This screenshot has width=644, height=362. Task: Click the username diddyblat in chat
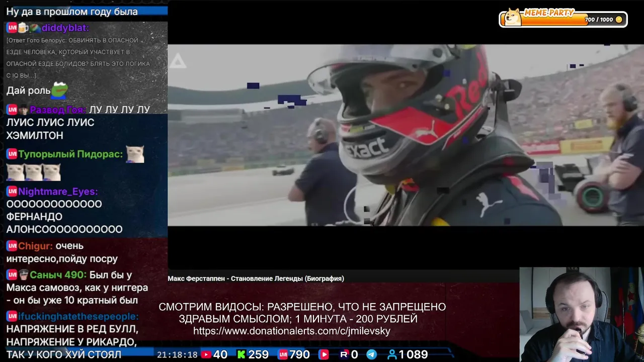65,28
